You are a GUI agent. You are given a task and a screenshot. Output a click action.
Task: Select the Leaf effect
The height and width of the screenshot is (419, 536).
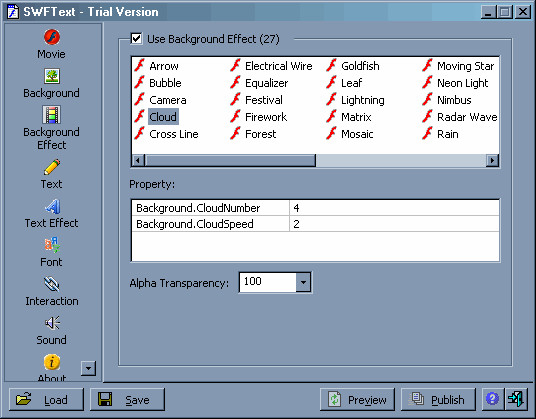point(351,83)
